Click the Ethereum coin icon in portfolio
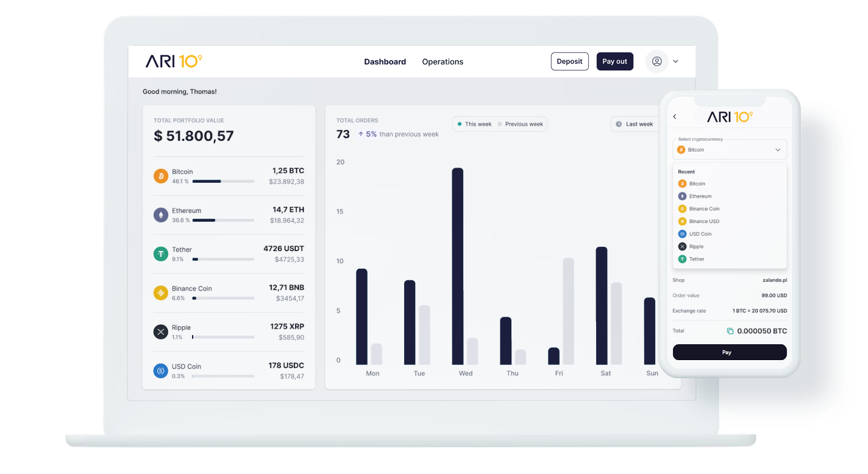This screenshot has width=868, height=474. click(x=161, y=215)
